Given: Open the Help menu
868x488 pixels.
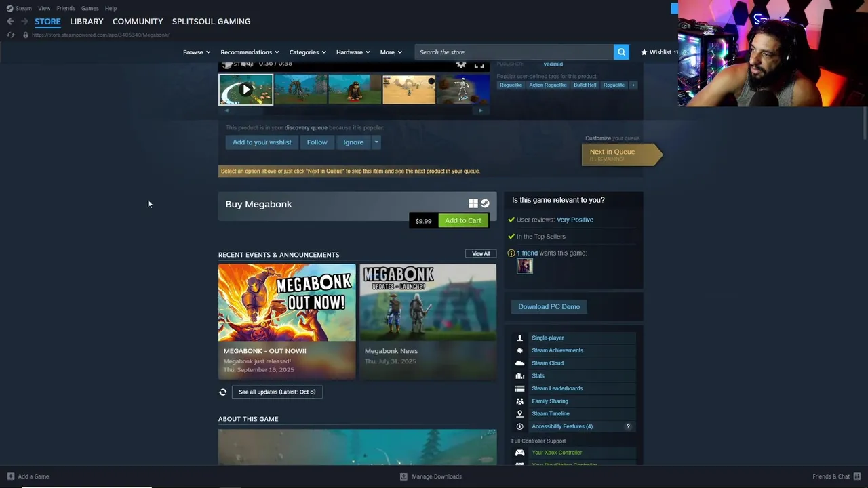Looking at the screenshot, I should 111,8.
